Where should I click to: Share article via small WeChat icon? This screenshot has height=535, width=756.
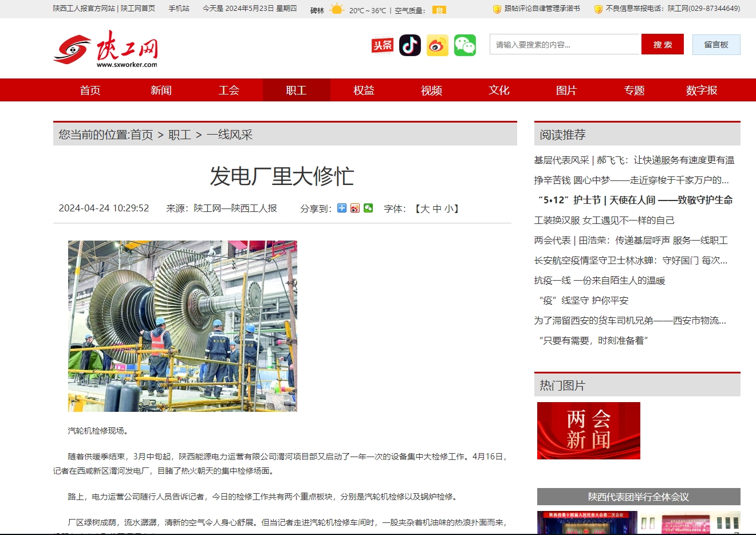tap(368, 208)
